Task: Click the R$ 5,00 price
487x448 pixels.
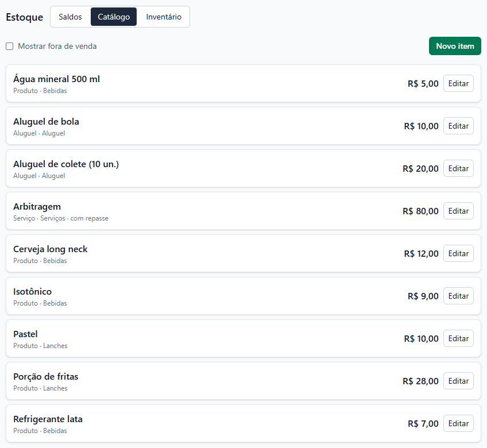Action: (x=423, y=84)
